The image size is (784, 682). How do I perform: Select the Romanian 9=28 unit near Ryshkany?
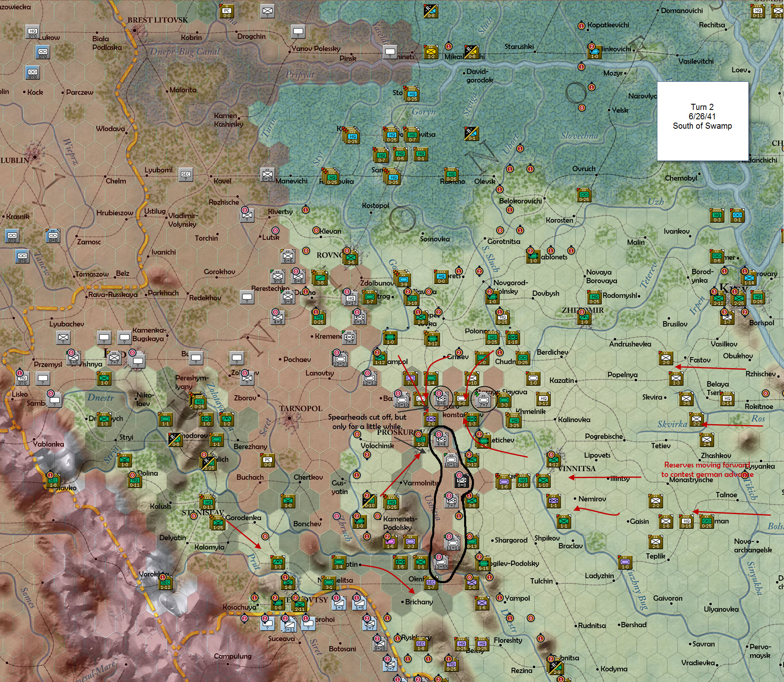pos(380,644)
